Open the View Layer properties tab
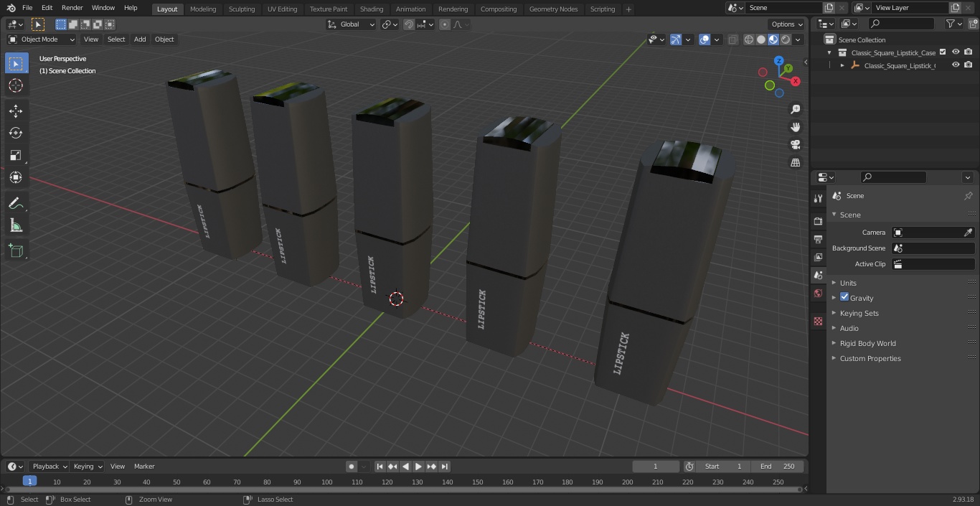980x506 pixels. [818, 257]
